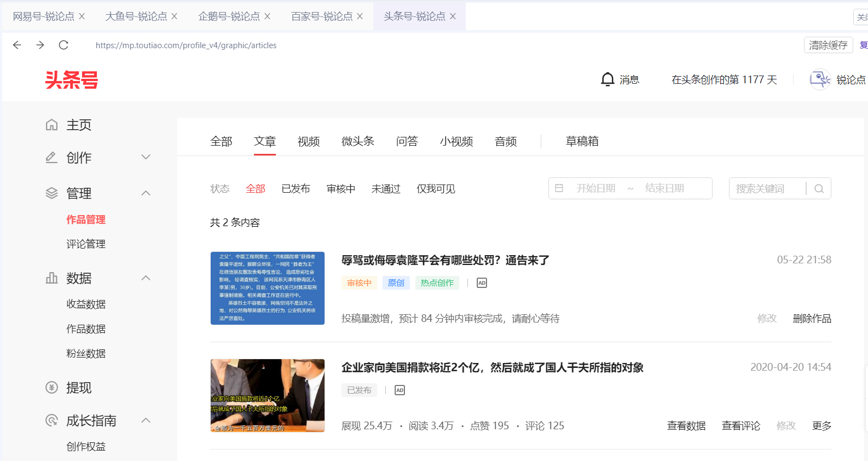Filter status by 已发布
The image size is (868, 461).
(x=296, y=189)
